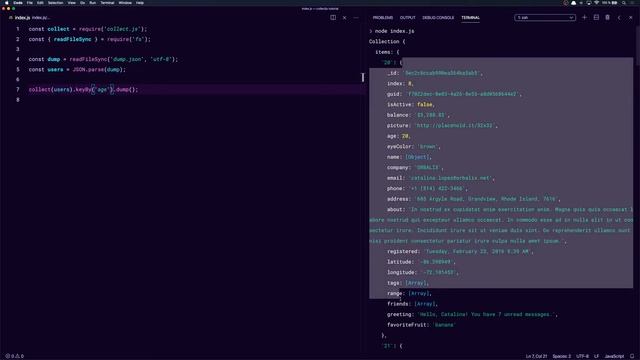Open the Apple menu
640x360 pixels.
(7, 2)
